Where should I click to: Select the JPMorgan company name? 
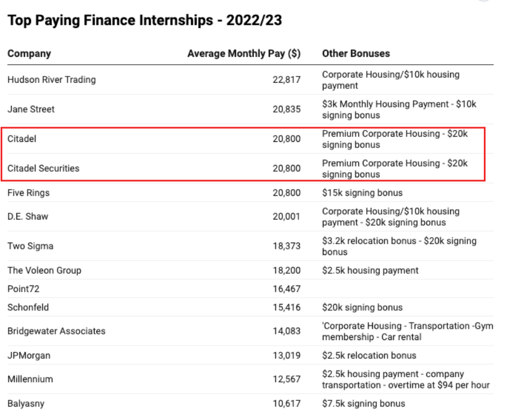[29, 355]
